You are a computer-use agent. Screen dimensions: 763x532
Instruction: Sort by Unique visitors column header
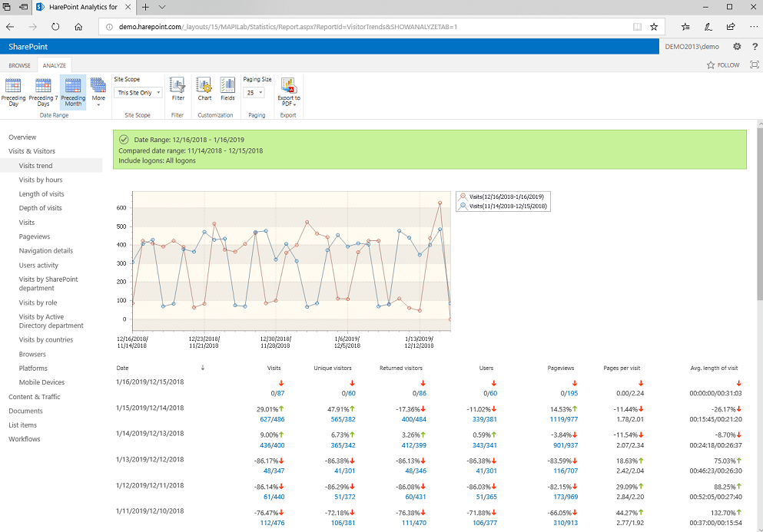pos(333,368)
